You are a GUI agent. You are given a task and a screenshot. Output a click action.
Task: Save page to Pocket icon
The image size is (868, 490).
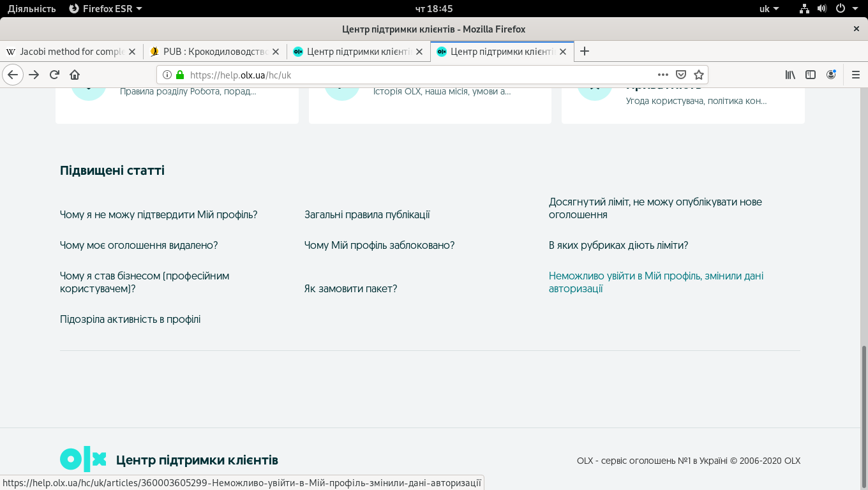pyautogui.click(x=681, y=75)
